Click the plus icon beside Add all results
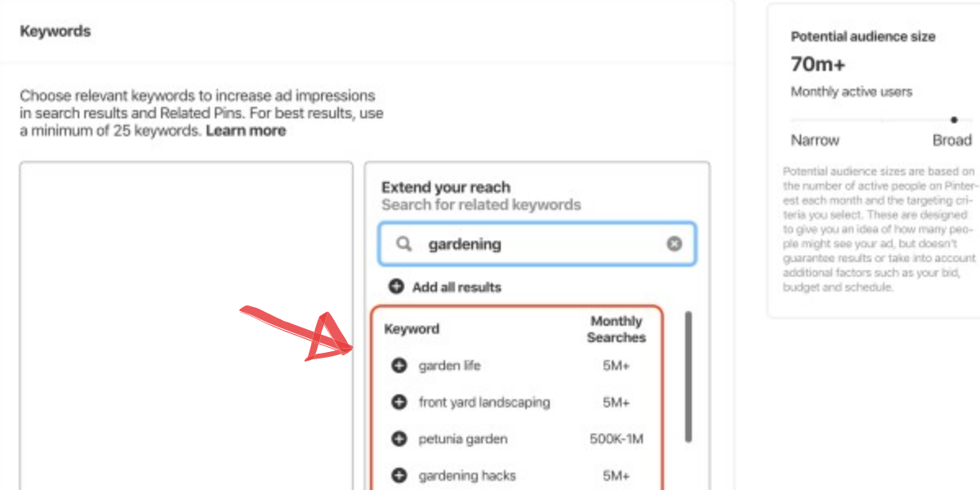 (396, 287)
